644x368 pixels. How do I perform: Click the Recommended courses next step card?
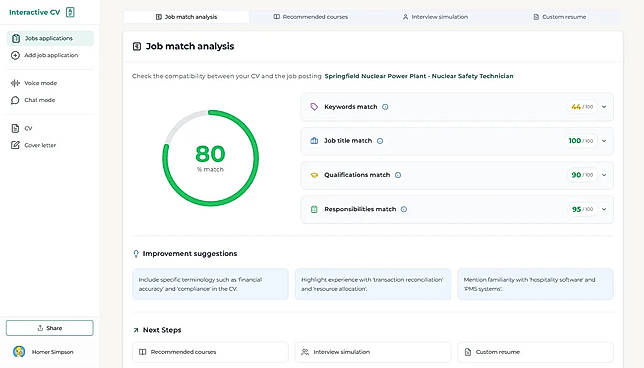pos(210,352)
